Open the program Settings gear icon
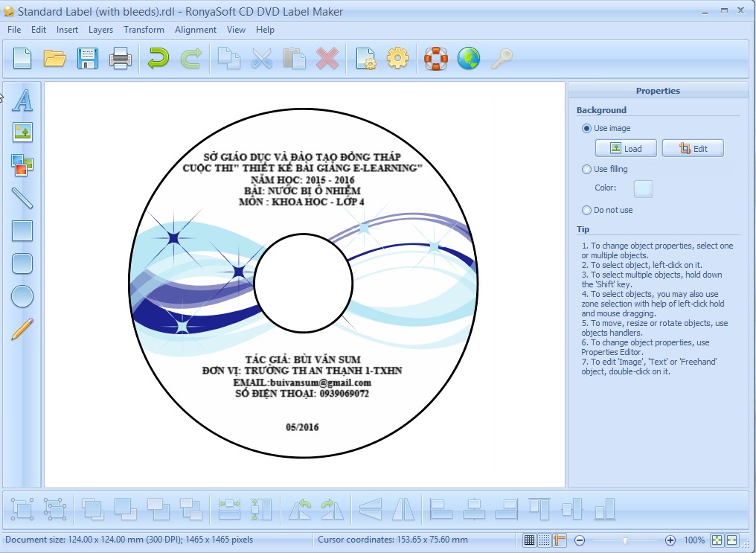 tap(398, 58)
